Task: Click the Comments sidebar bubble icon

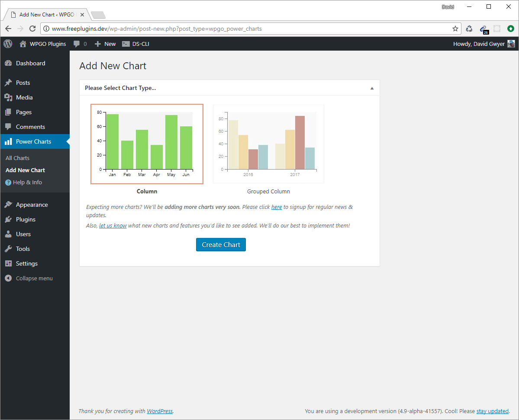Action: click(8, 127)
